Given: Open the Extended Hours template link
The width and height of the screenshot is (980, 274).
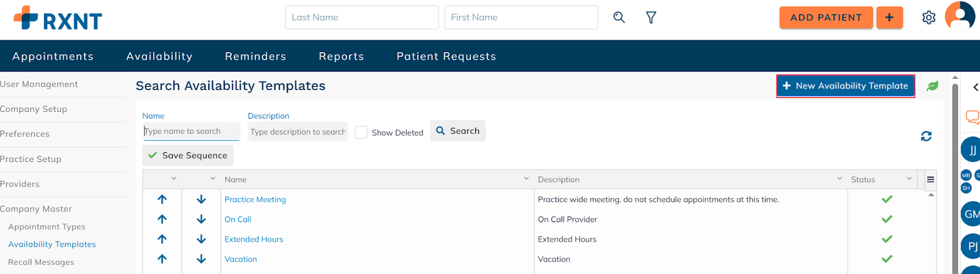Looking at the screenshot, I should [254, 240].
